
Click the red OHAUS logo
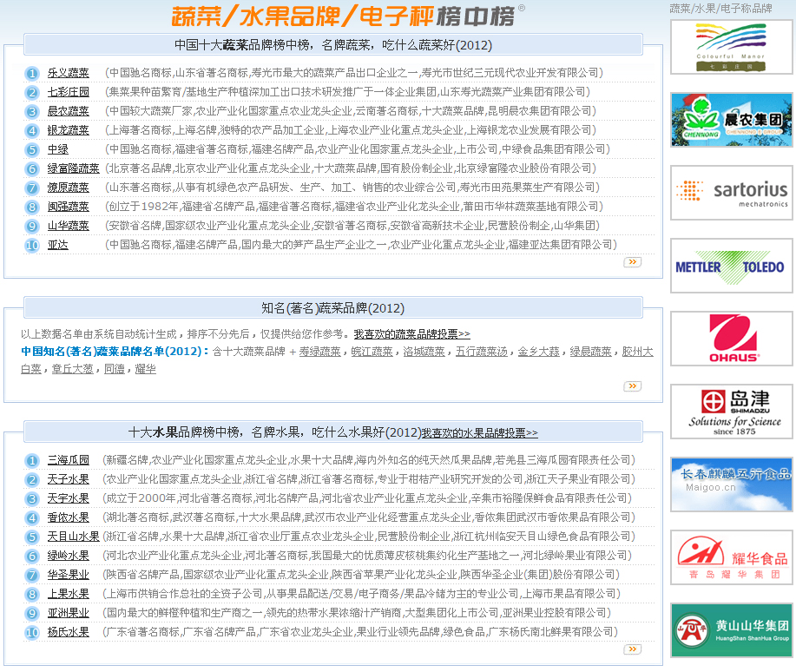coord(731,339)
